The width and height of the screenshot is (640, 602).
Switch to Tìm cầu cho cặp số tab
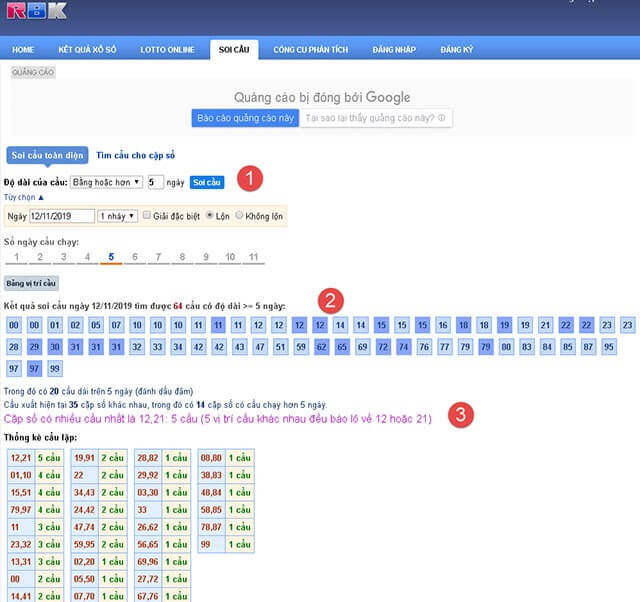point(135,155)
